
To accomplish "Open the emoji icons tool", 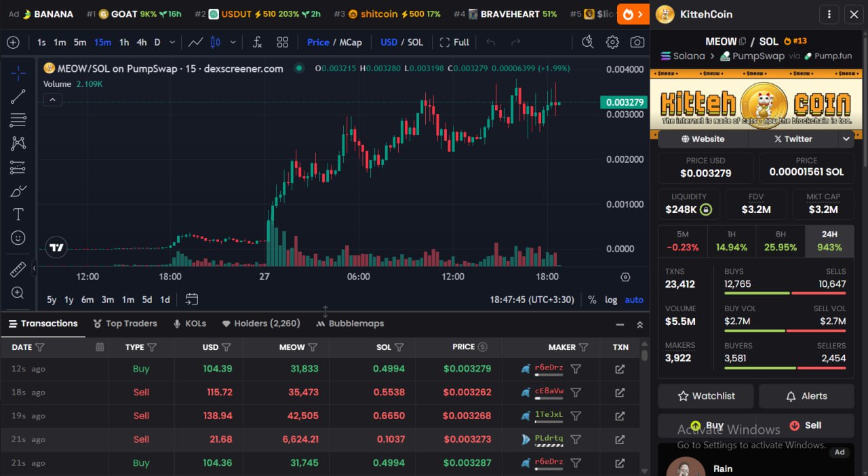I will pos(18,238).
